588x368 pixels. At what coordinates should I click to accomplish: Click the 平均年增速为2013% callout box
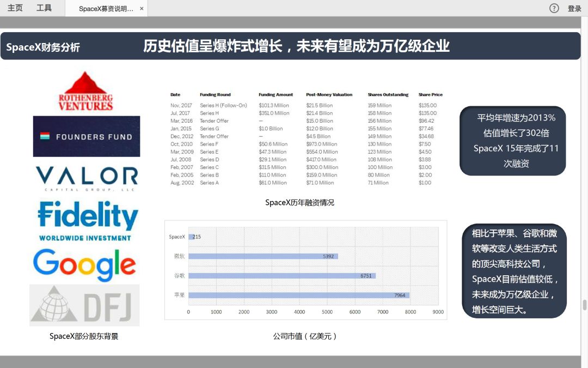click(x=513, y=141)
